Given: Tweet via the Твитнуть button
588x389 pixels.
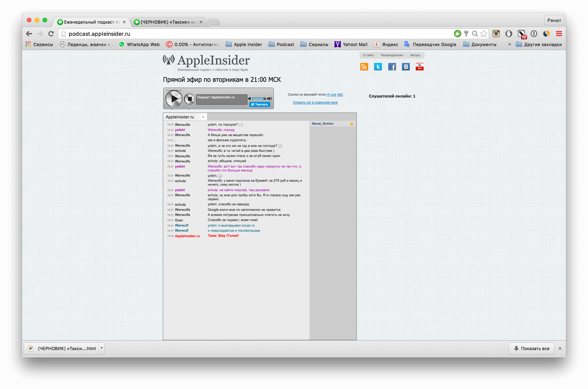Looking at the screenshot, I should point(260,104).
